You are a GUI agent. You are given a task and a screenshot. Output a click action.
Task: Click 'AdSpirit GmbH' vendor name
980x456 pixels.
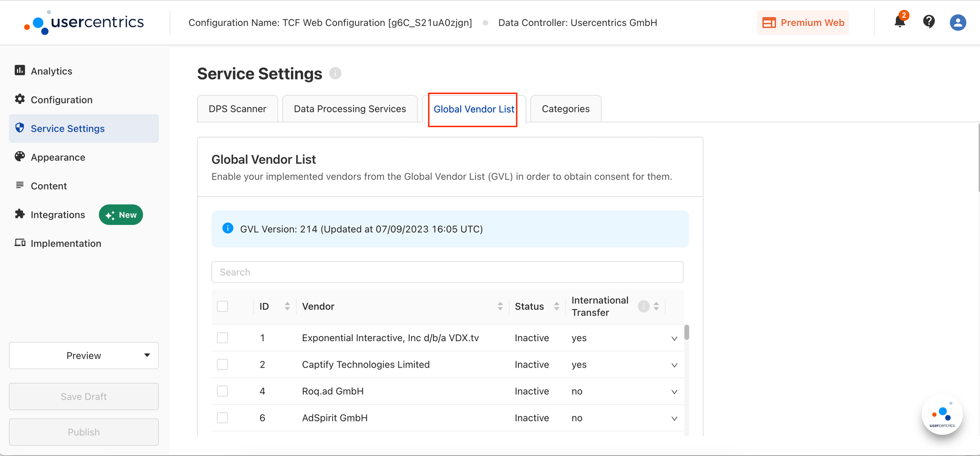[x=334, y=418]
